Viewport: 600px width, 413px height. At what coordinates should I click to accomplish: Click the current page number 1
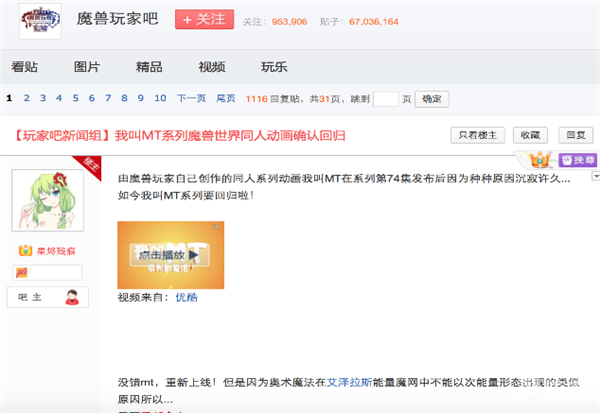(9, 98)
